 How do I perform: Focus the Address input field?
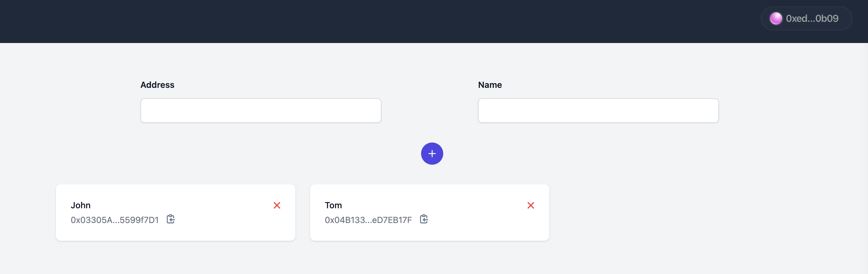(x=260, y=110)
